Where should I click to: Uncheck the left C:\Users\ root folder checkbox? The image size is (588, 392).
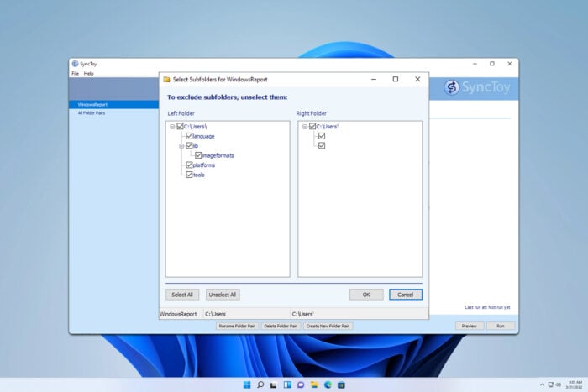tap(180, 126)
